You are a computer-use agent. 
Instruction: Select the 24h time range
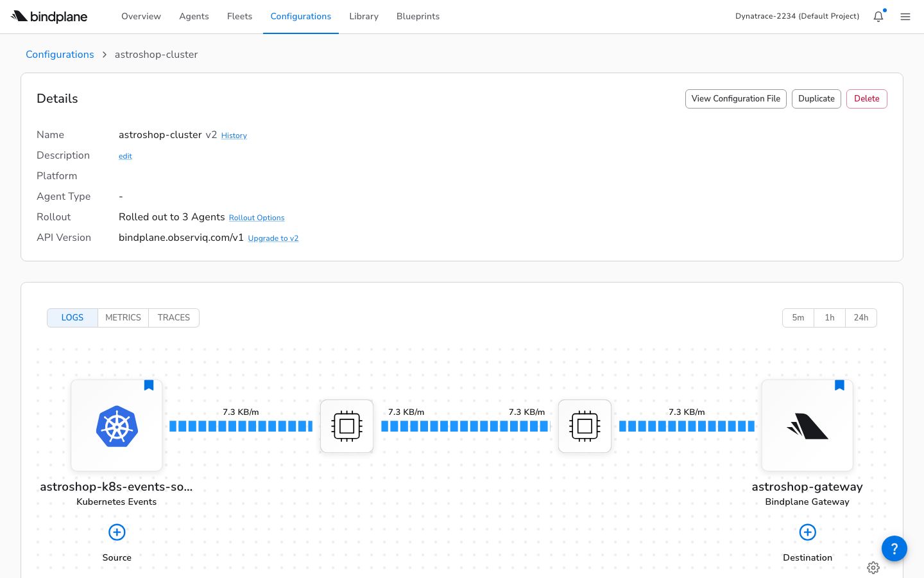pos(860,317)
